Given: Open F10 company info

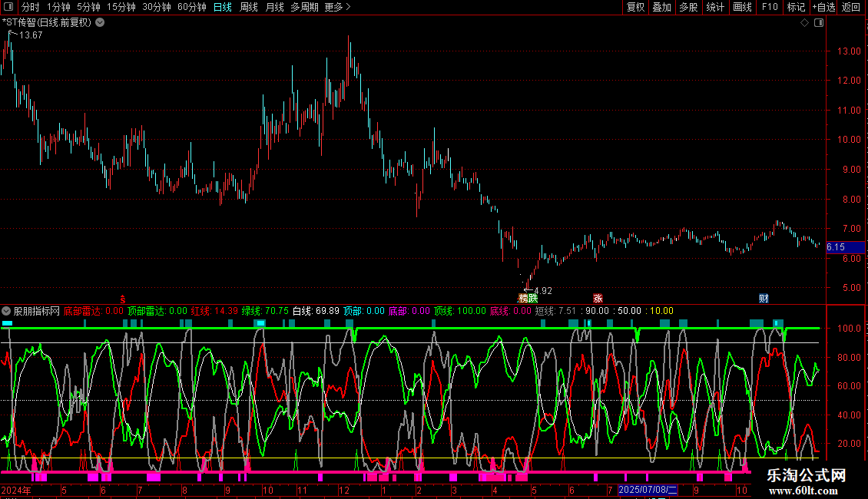Looking at the screenshot, I should [770, 7].
